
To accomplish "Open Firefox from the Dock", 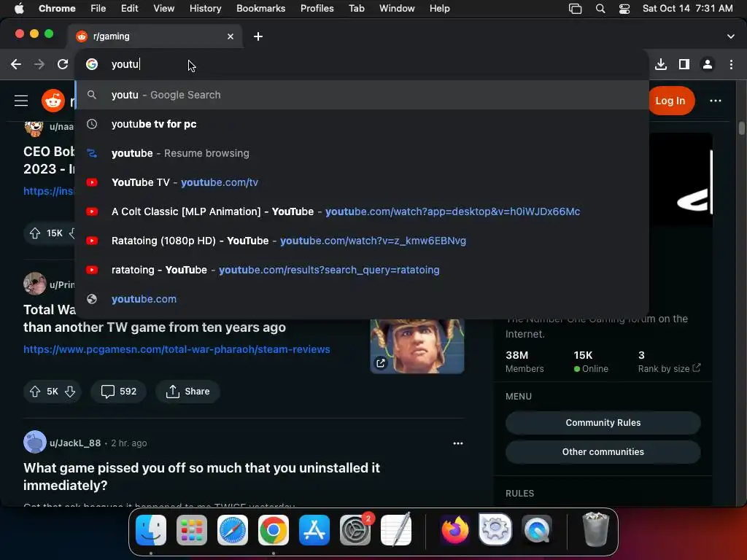I will pos(454,530).
